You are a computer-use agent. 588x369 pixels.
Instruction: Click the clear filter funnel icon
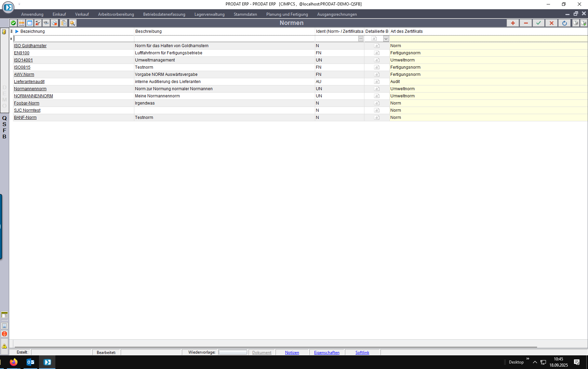point(38,23)
